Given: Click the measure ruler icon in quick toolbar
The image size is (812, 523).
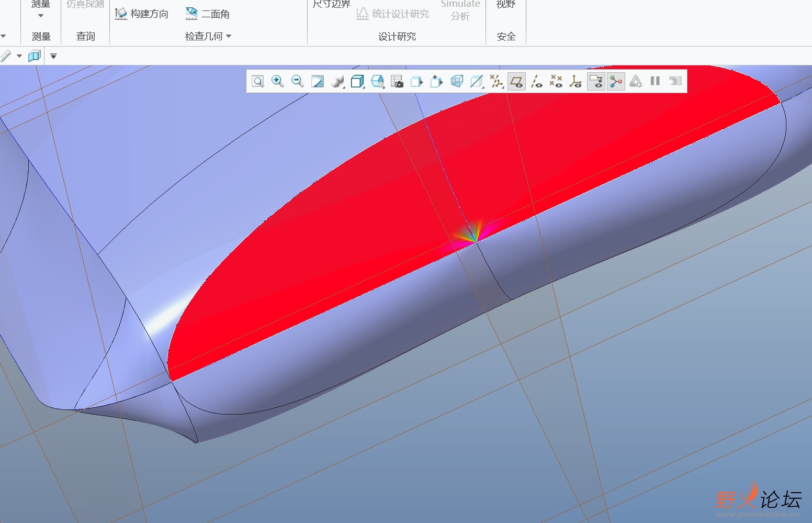Looking at the screenshot, I should [6, 55].
